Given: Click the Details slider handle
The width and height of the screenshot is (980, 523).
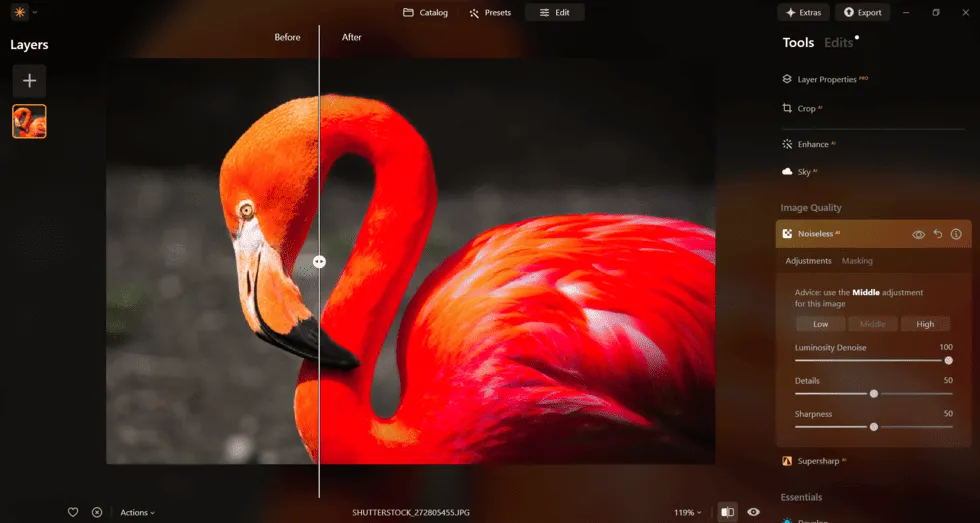Looking at the screenshot, I should [874, 394].
